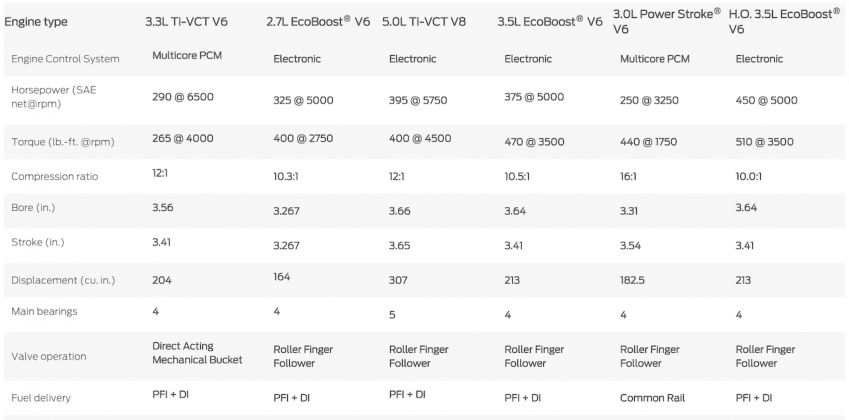Click the Horsepower (SAE net@rpm) row label
Screen dimensions: 849x420
pos(53,97)
